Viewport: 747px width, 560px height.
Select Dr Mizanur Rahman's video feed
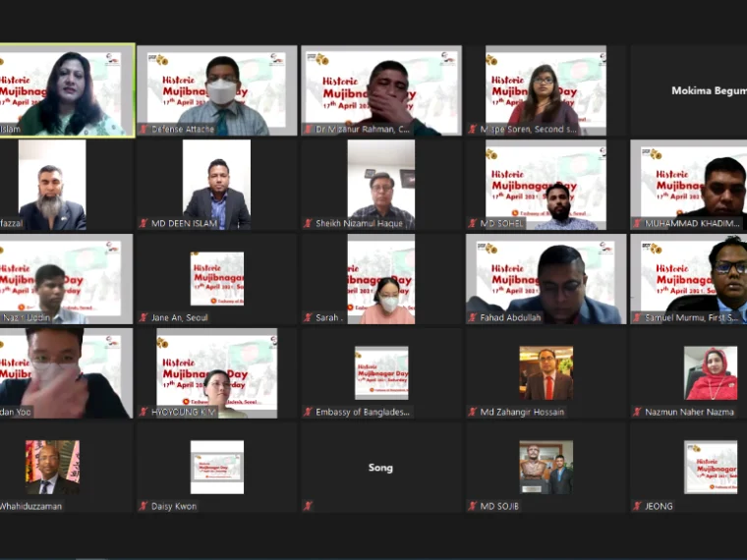click(381, 90)
